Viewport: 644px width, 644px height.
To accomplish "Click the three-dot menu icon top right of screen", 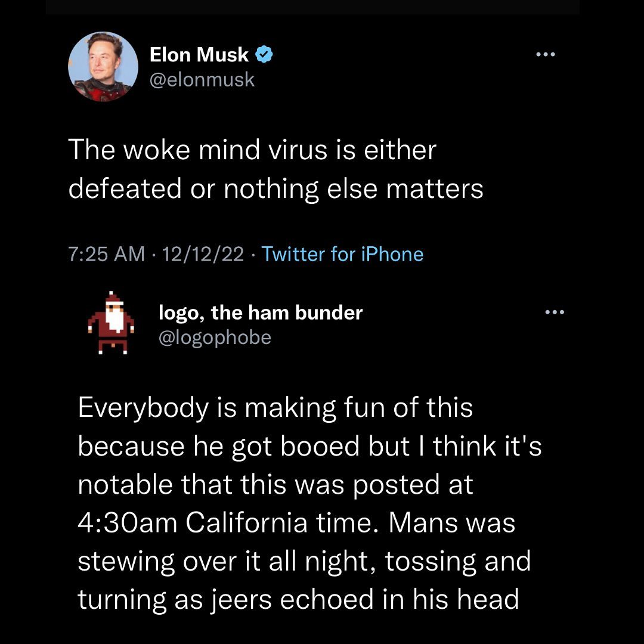I will tap(547, 54).
